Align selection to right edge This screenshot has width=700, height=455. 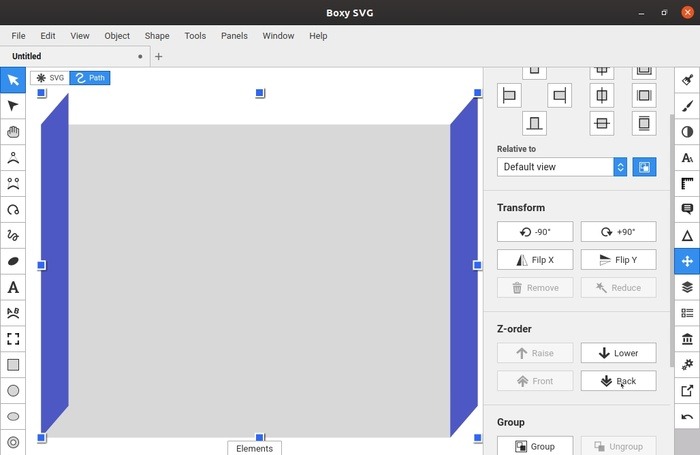pyautogui.click(x=559, y=95)
